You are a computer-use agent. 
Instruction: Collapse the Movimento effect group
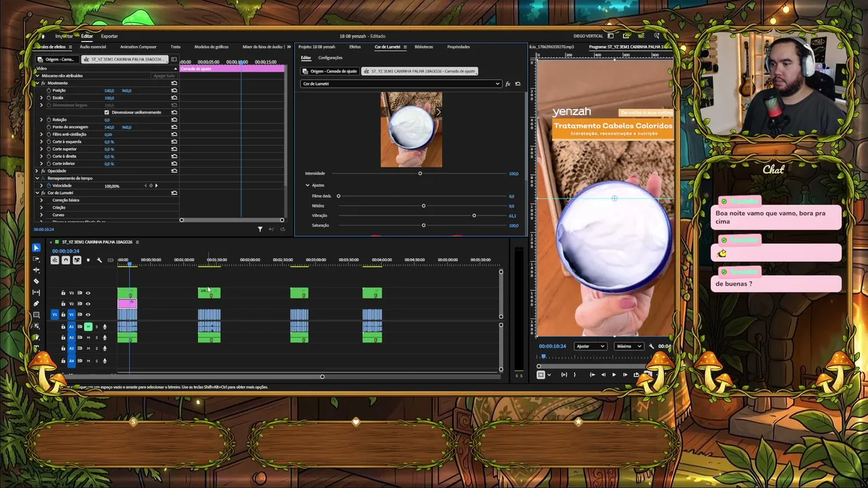(x=37, y=83)
